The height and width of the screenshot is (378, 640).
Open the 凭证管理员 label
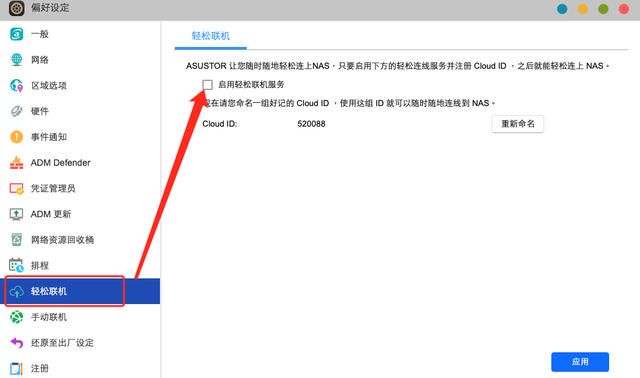point(53,188)
